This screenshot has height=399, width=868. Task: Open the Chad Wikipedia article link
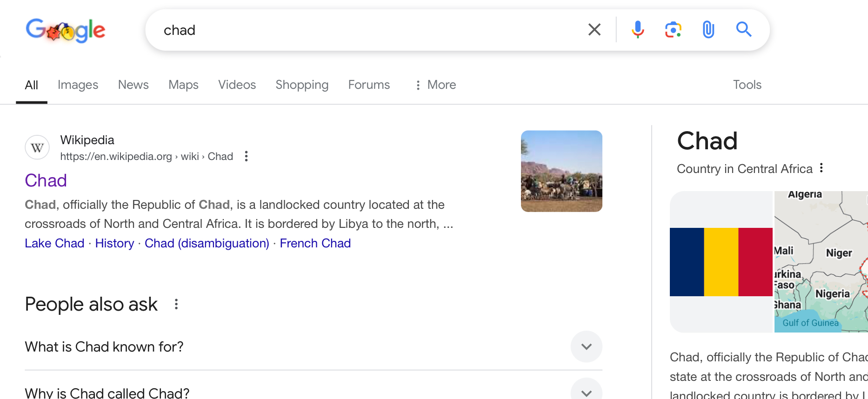tap(46, 180)
